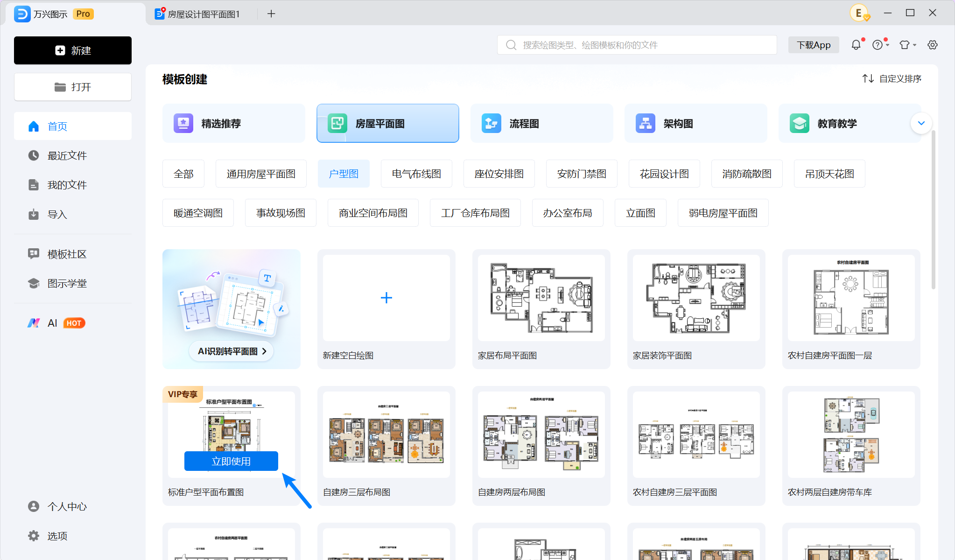Click the template search field

[637, 45]
